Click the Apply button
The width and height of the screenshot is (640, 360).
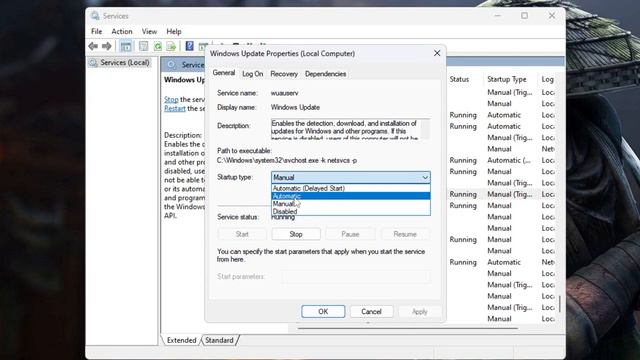(x=419, y=311)
